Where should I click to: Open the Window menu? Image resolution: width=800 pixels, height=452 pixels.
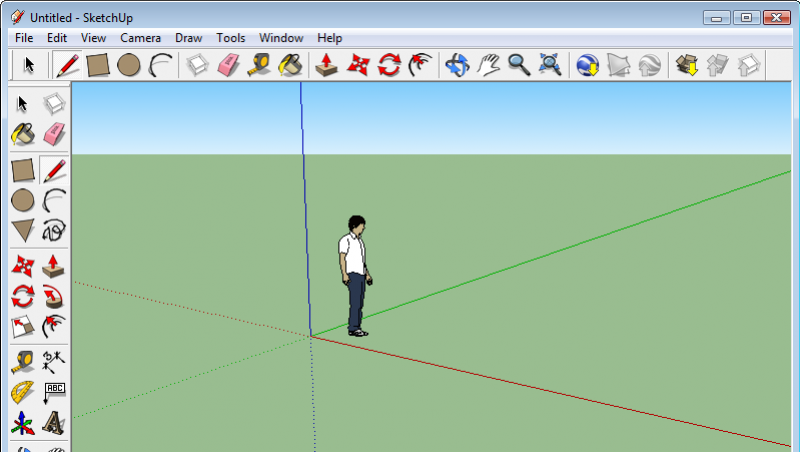pos(281,38)
